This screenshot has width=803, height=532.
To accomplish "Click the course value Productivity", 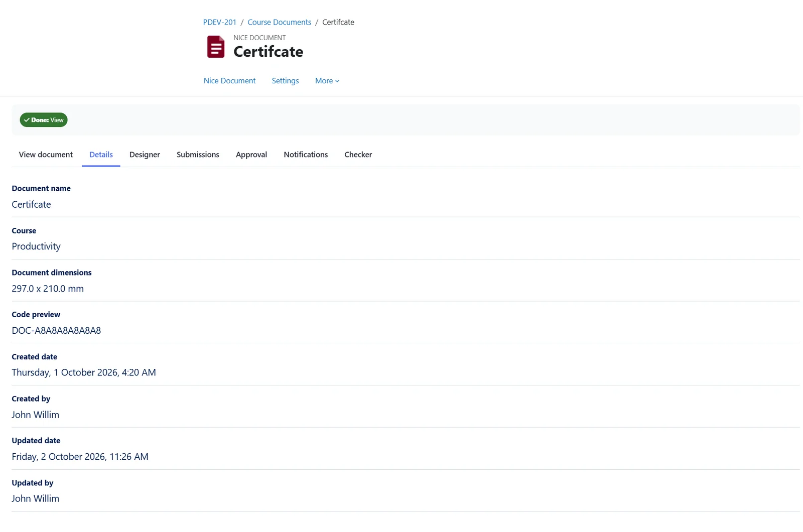I will coord(36,246).
